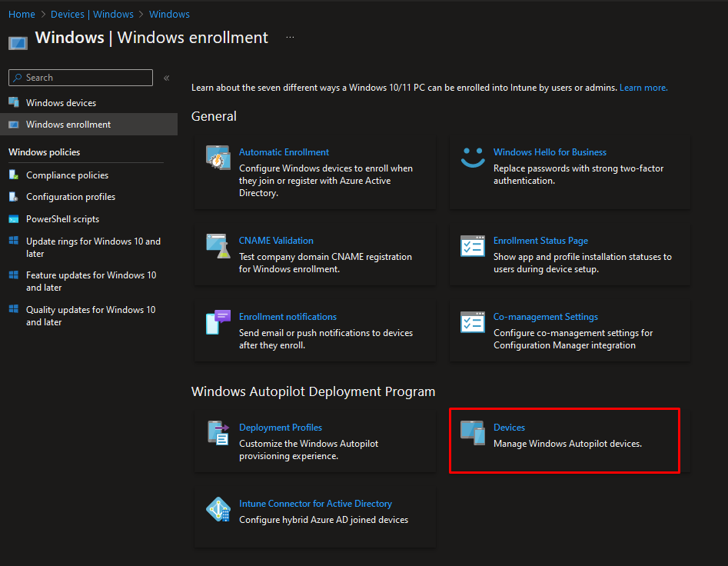This screenshot has height=566, width=728.
Task: Open Enrollment notifications link
Action: click(x=288, y=317)
